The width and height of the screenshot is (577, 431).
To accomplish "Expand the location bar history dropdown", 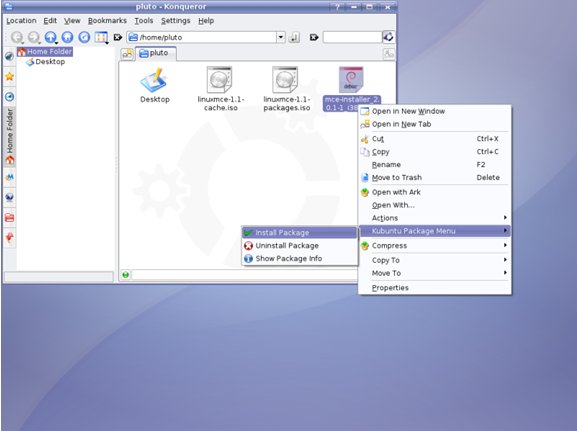I will coord(281,37).
